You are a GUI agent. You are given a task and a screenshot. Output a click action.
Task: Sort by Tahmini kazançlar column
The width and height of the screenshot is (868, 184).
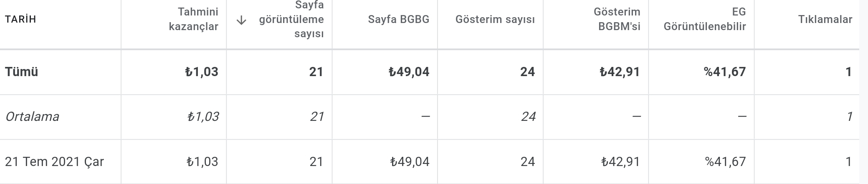point(193,19)
